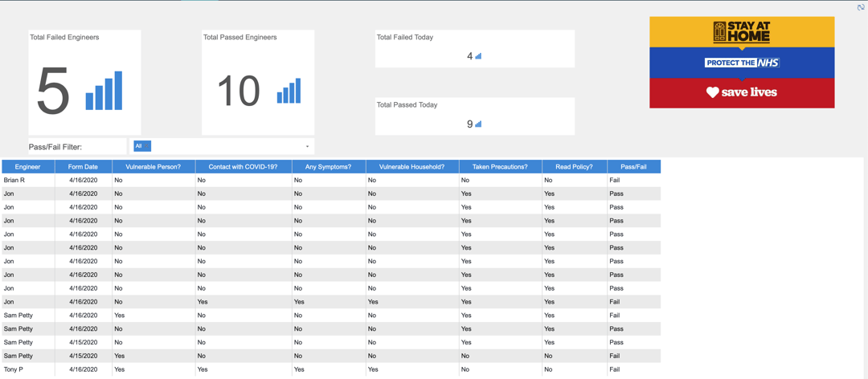This screenshot has width=868, height=379.
Task: Click the 'Total Failed Today' title
Action: coord(405,37)
